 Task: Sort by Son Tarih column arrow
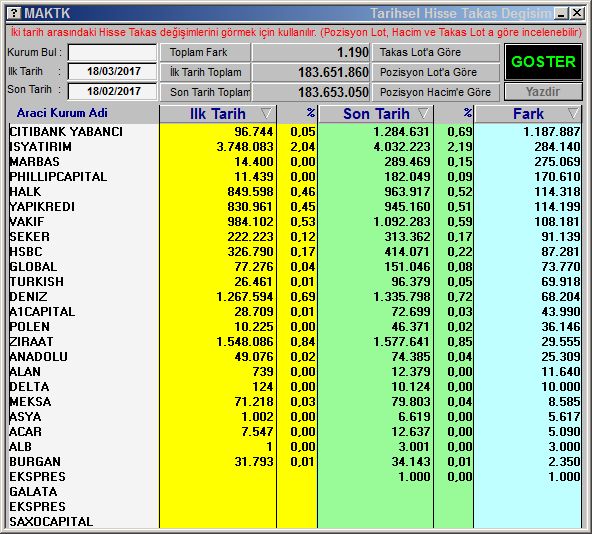click(424, 113)
